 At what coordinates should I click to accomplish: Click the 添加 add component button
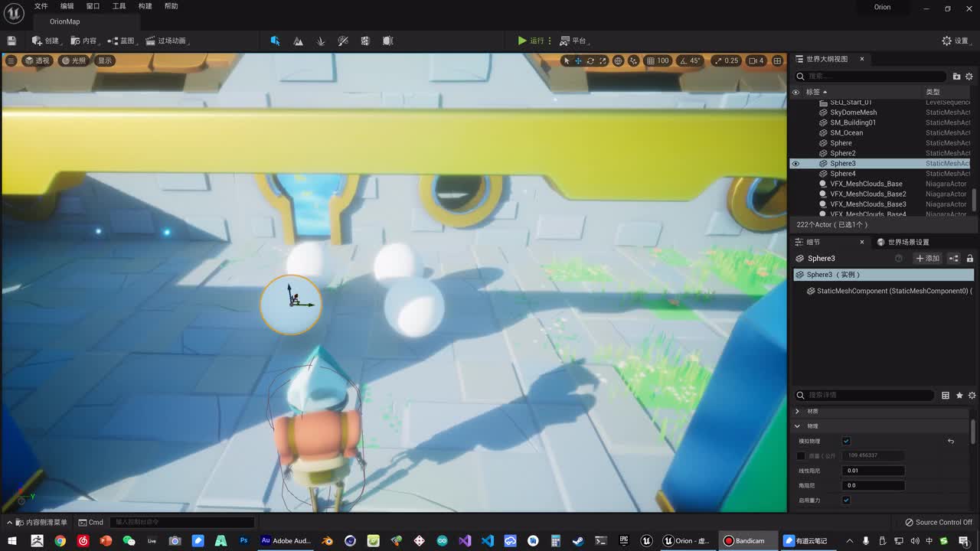click(x=927, y=259)
